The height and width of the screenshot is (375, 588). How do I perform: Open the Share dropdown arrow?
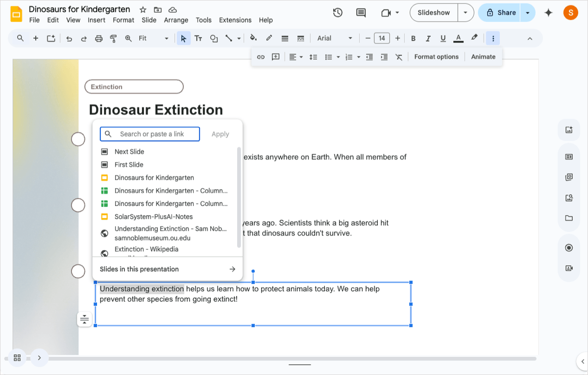click(x=528, y=13)
